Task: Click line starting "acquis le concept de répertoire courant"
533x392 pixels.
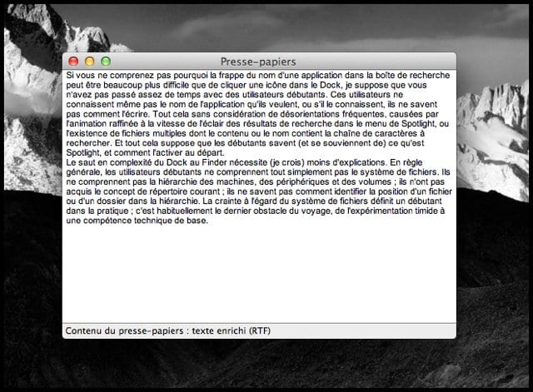Action: (x=259, y=191)
